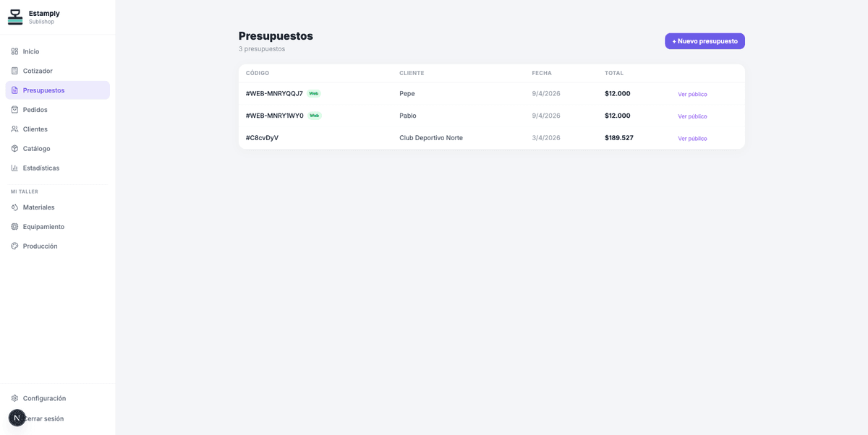Open Ver público for Club Deportivo Norte
The height and width of the screenshot is (435, 868).
click(x=692, y=139)
